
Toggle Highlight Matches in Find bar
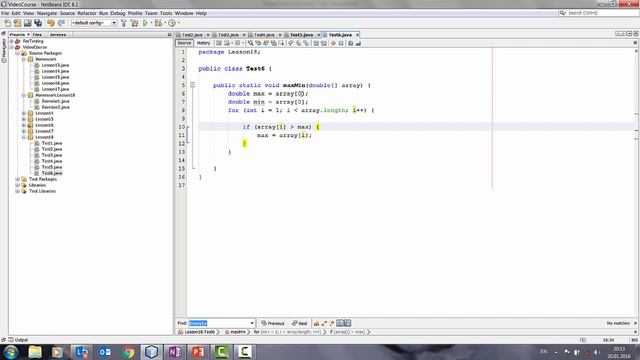(340, 323)
